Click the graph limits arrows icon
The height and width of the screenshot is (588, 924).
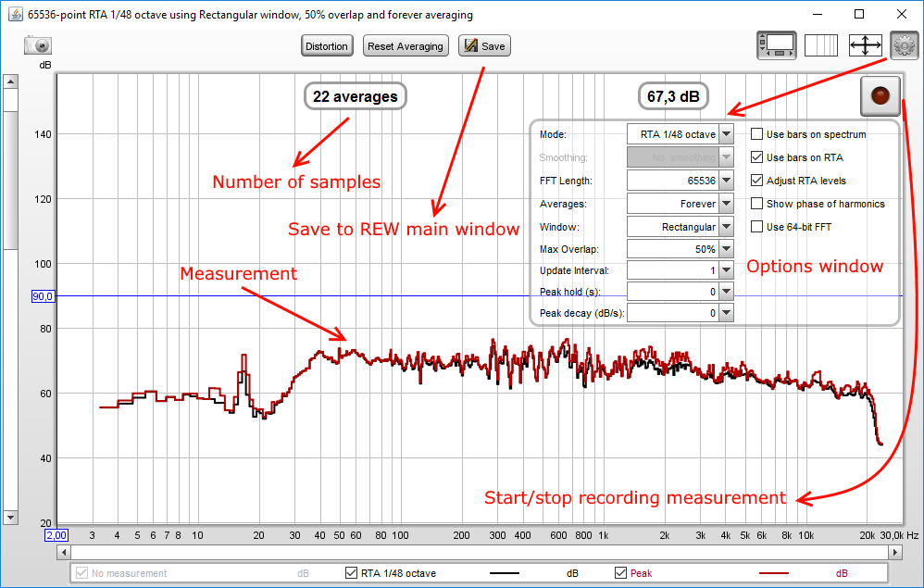tap(864, 45)
